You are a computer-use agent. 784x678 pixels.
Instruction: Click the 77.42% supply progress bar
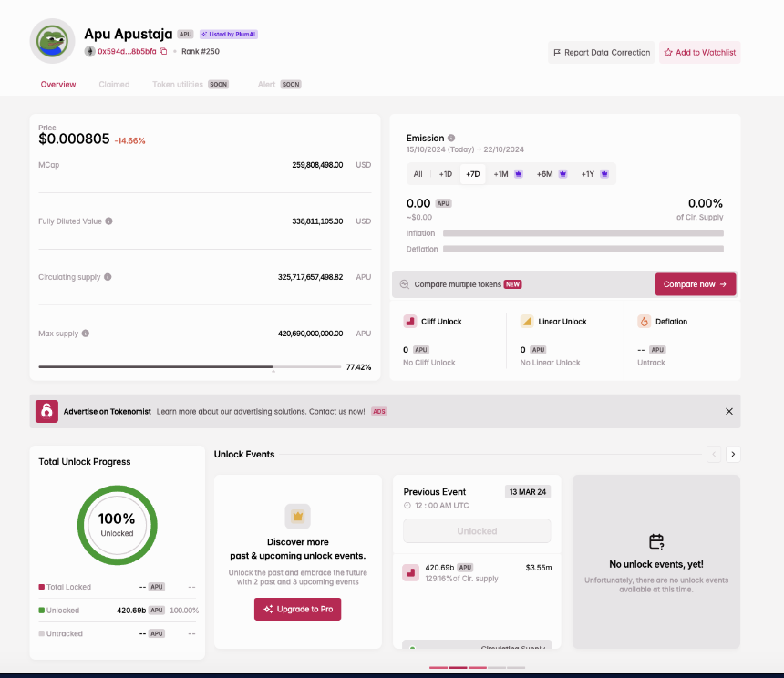pos(190,366)
